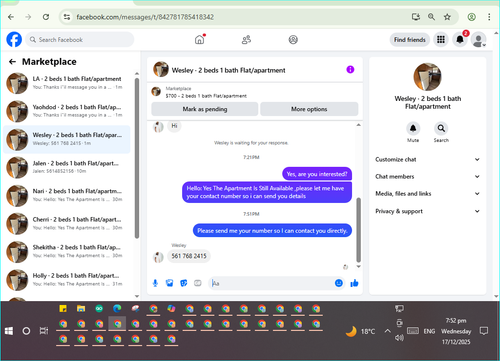Bookmark this page with the star icon
The image size is (500, 361).
(447, 17)
